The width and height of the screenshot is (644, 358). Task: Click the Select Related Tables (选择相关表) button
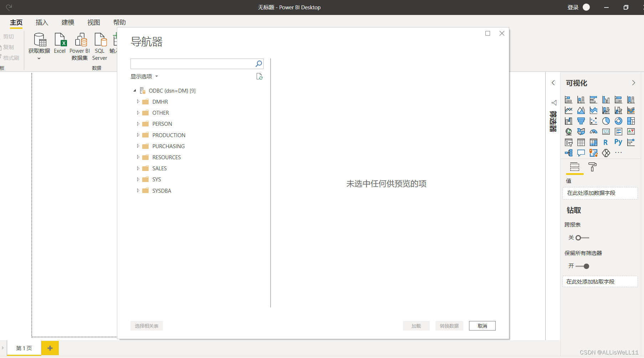pyautogui.click(x=146, y=326)
